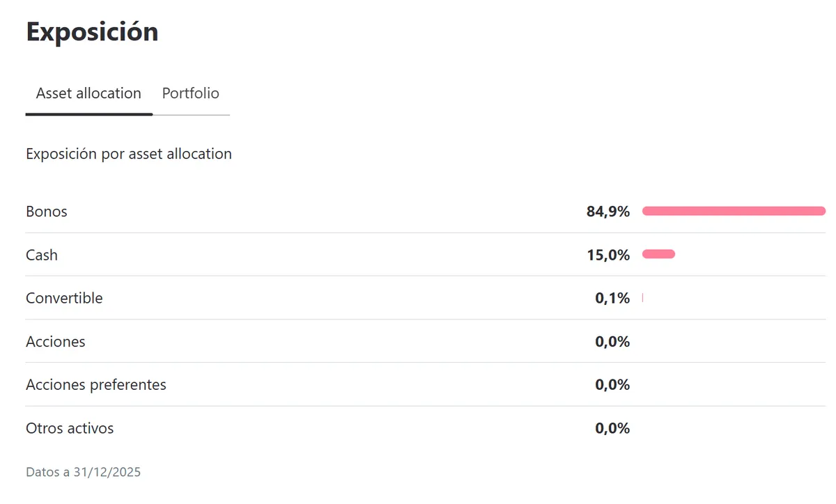The height and width of the screenshot is (504, 836).
Task: Click the Otros activos 0,0% value
Action: pyautogui.click(x=612, y=428)
